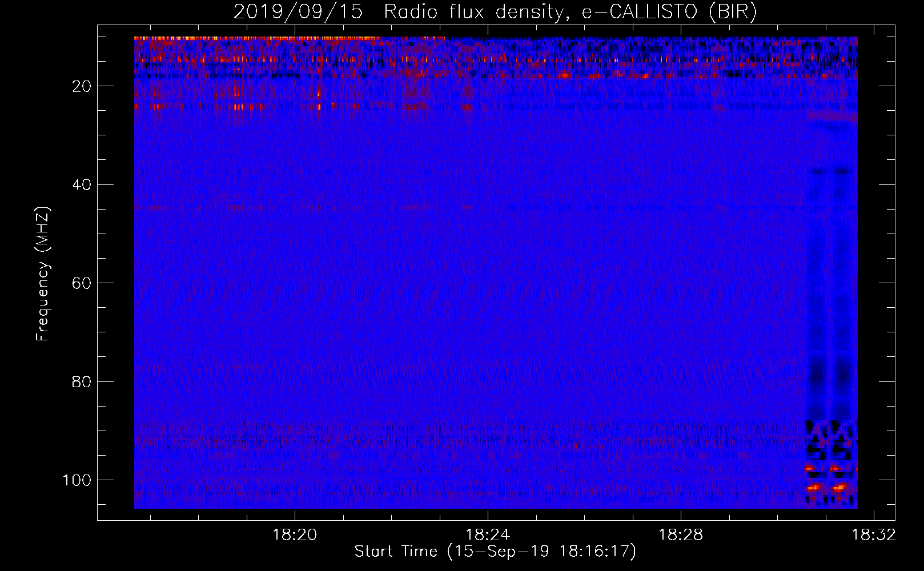This screenshot has height=571, width=924.
Task: Select the Frequency (MHZ) axis label
Action: pyautogui.click(x=43, y=274)
